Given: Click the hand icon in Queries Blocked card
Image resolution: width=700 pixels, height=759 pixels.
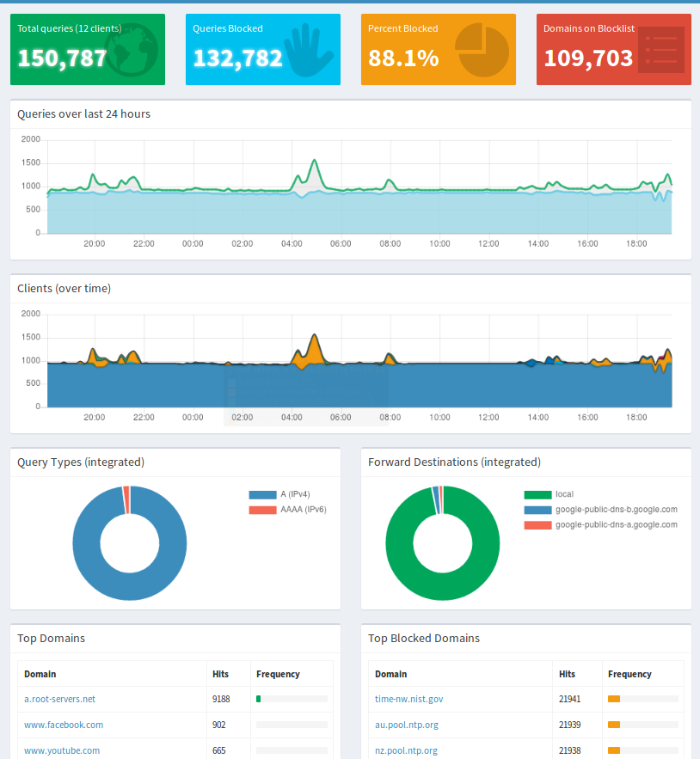Looking at the screenshot, I should pyautogui.click(x=306, y=50).
